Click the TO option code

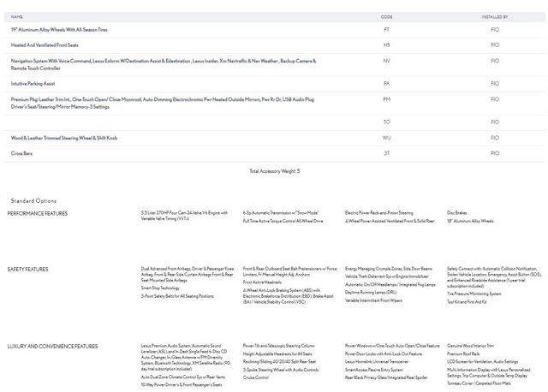(386, 122)
